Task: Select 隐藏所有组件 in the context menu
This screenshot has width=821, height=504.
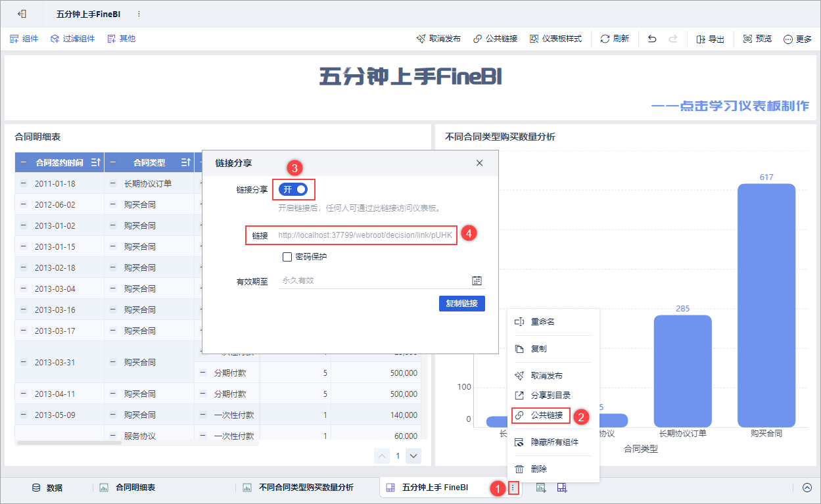Action: click(x=553, y=442)
